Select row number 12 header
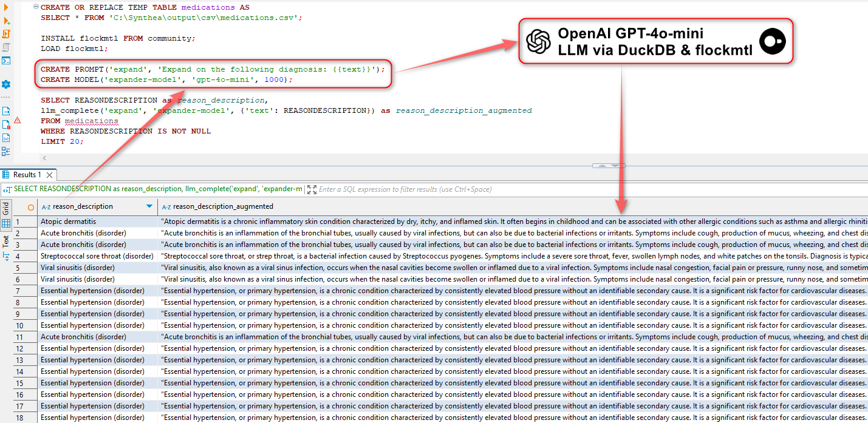Viewport: 868px width, 423px height. click(x=25, y=349)
